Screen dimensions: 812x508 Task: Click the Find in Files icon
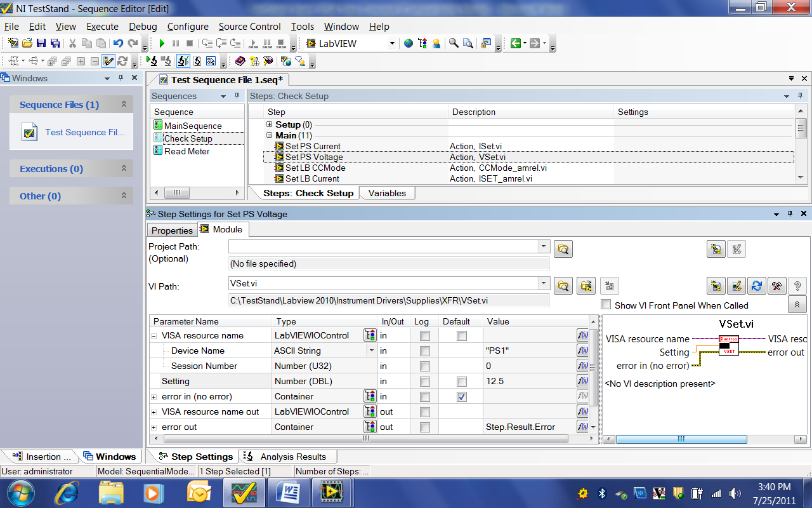468,43
